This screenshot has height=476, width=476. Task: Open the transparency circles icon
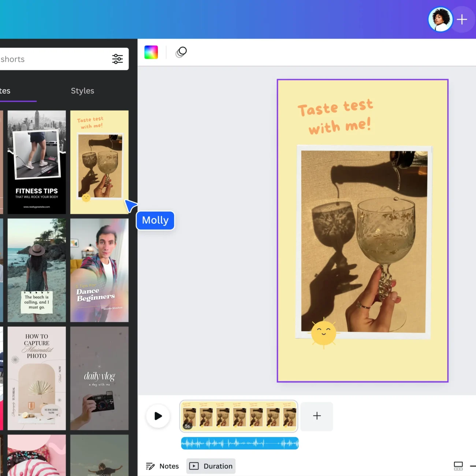pyautogui.click(x=181, y=52)
